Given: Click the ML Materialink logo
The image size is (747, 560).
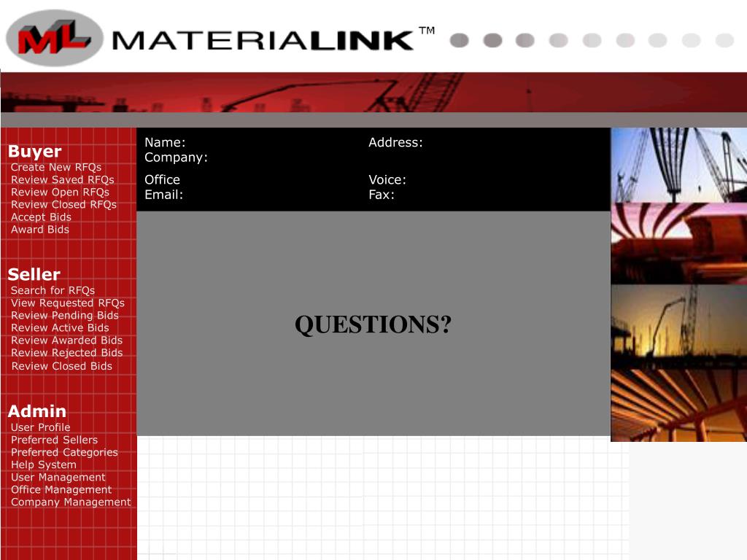Looking at the screenshot, I should pos(54,38).
